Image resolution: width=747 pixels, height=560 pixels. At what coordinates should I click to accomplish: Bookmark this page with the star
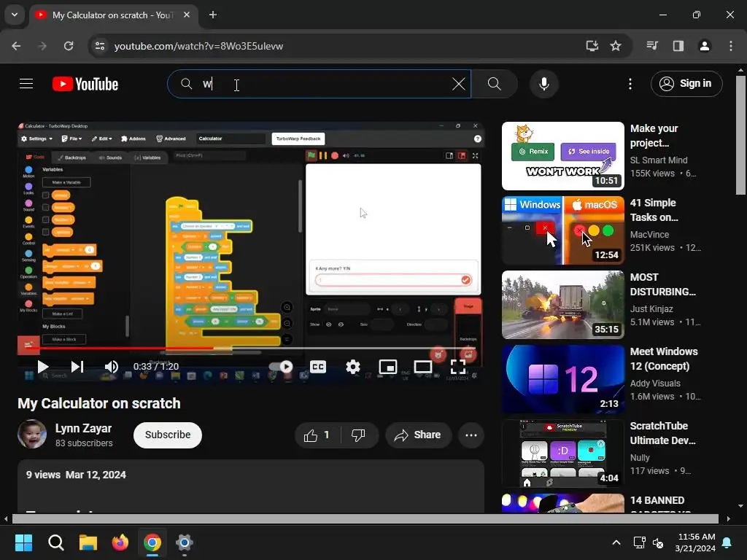[x=616, y=46]
